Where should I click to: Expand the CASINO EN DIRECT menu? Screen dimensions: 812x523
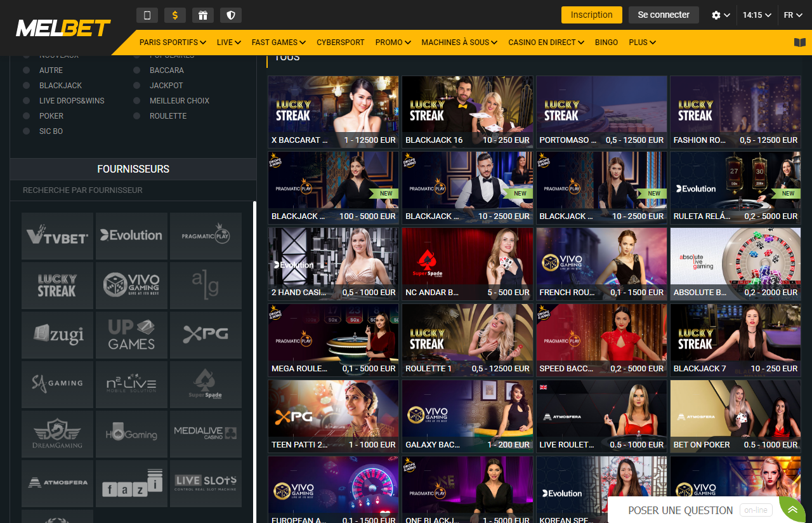546,43
